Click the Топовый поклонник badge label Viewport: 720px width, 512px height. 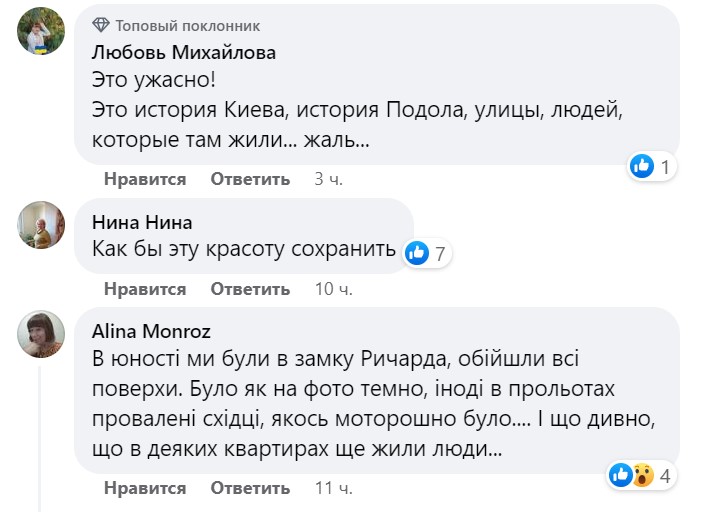pyautogui.click(x=188, y=25)
